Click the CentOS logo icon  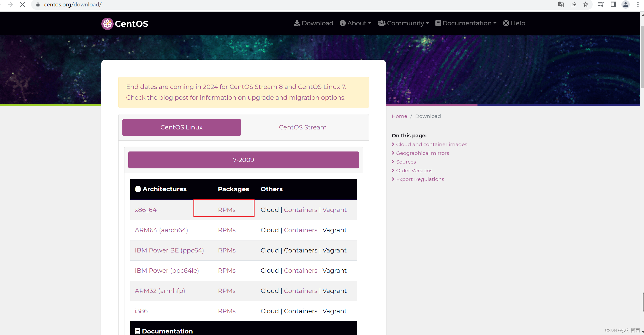click(107, 24)
